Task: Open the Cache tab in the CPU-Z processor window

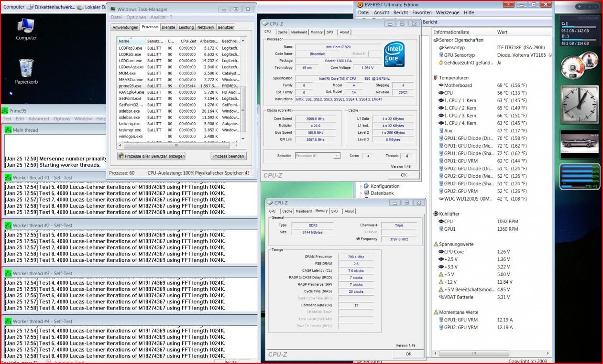Action: pos(283,32)
